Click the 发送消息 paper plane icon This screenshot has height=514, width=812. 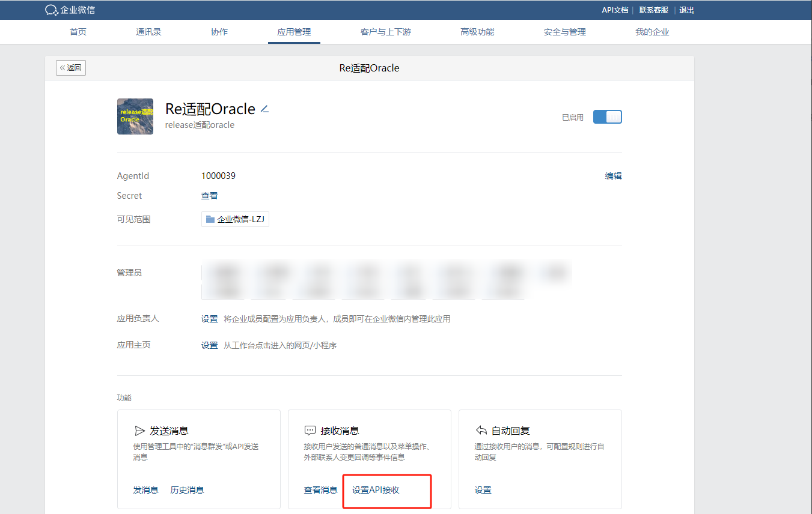[x=139, y=431]
